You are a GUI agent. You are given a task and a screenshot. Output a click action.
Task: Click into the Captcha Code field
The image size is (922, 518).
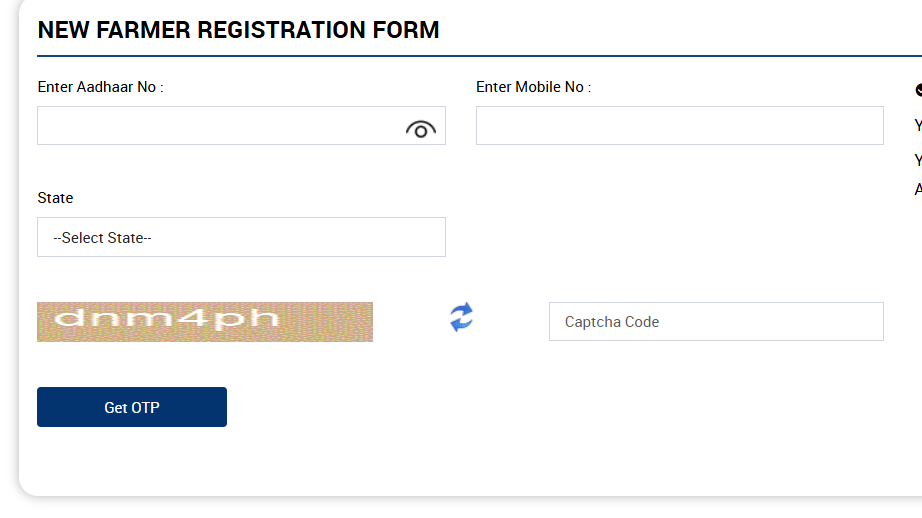(716, 322)
